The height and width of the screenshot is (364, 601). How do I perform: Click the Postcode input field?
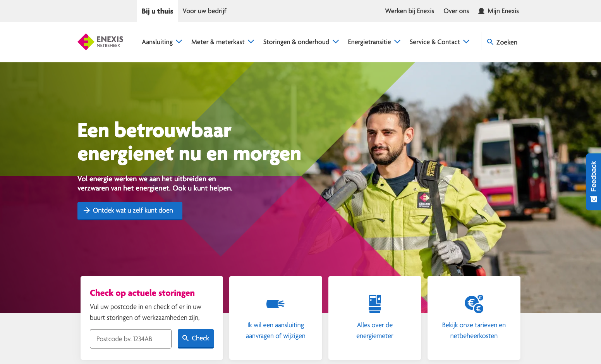click(x=131, y=339)
